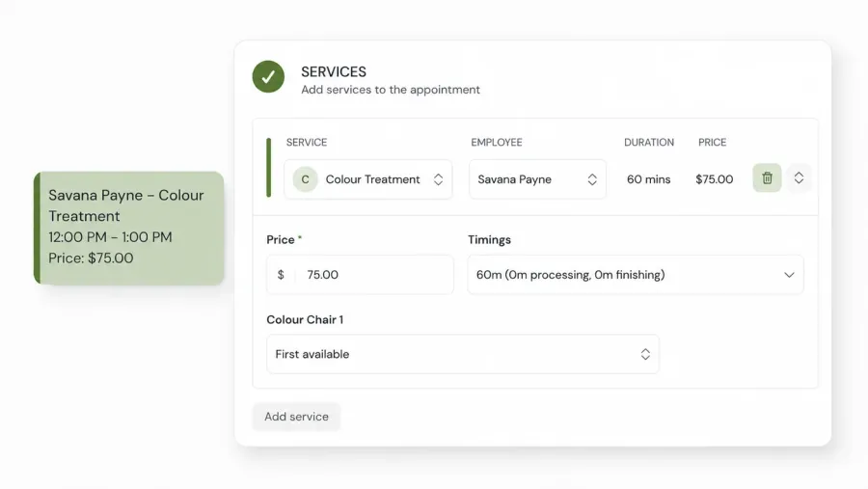This screenshot has width=868, height=489.
Task: Click the 12:00 PM – 1:00 PM time text
Action: (x=110, y=237)
